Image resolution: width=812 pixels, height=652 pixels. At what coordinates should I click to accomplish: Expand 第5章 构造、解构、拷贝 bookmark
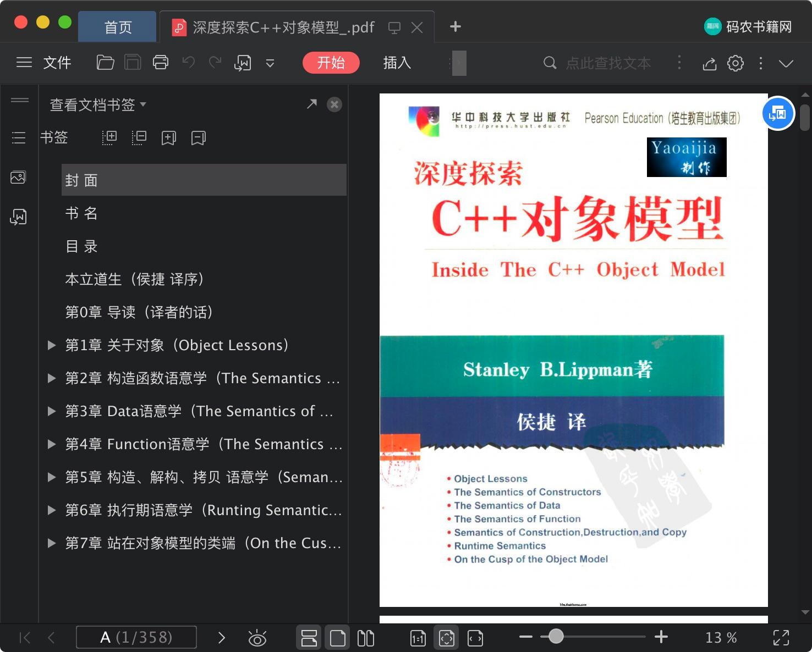click(x=52, y=477)
